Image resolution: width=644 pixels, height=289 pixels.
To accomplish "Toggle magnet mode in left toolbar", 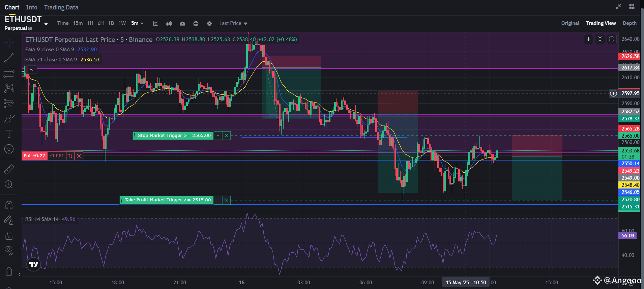I will click(x=9, y=205).
